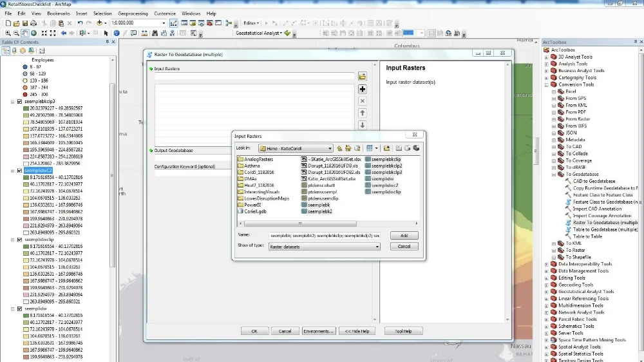644x362 pixels.
Task: Open the Look in location dropdown
Action: click(329, 148)
